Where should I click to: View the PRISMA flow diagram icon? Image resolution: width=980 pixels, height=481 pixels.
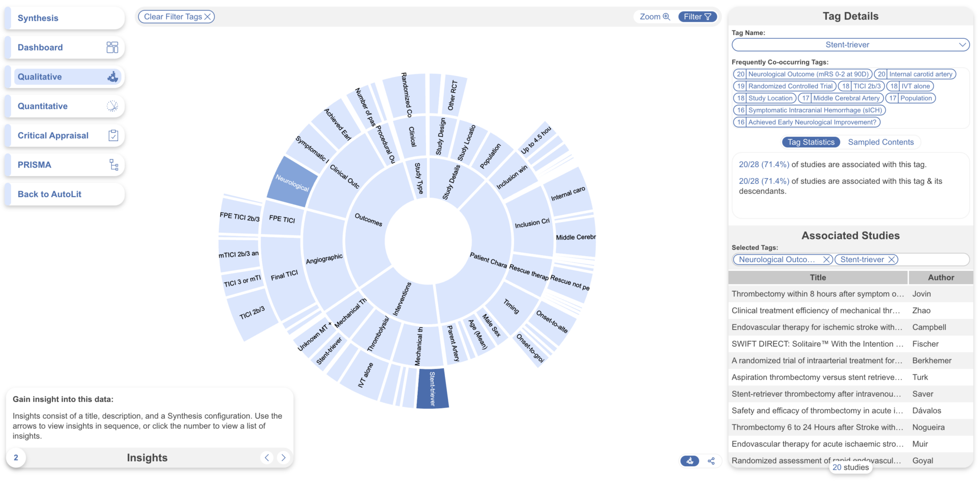113,165
